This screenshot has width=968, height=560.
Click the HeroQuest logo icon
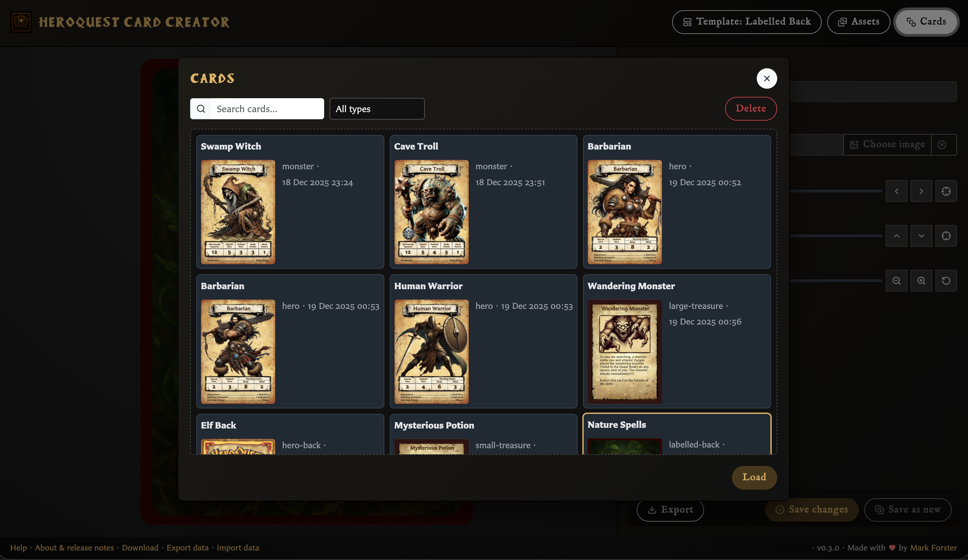pyautogui.click(x=21, y=22)
